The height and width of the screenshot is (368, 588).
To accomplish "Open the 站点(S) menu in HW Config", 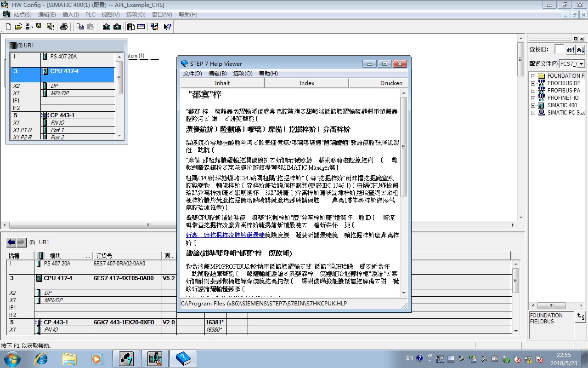I will tap(23, 15).
